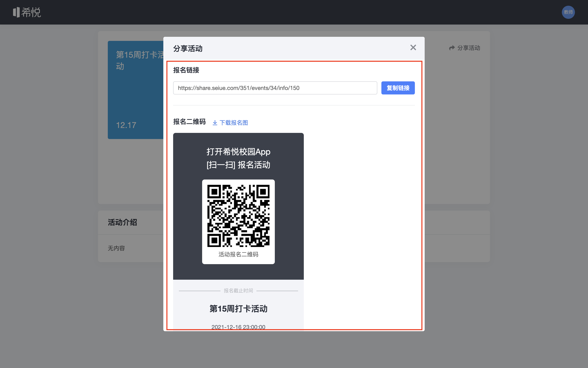Click the 12.17 date on blue card
Image resolution: width=588 pixels, height=368 pixels.
tap(126, 125)
